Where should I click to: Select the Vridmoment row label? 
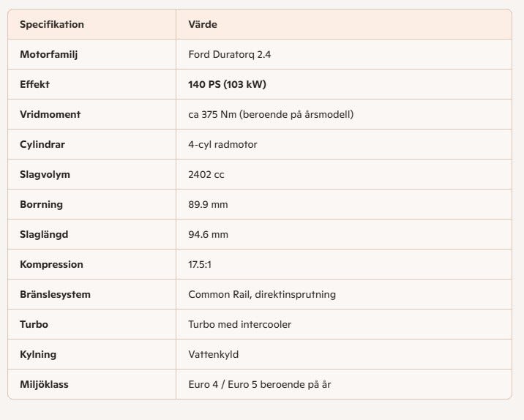[x=50, y=114]
